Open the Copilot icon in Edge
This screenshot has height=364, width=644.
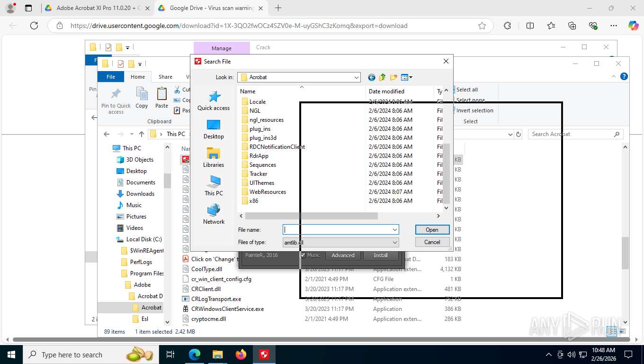click(x=633, y=26)
